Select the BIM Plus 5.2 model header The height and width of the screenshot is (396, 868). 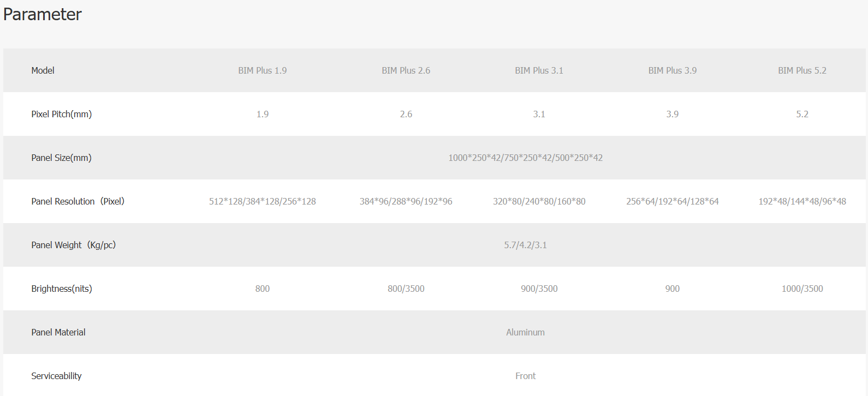(802, 70)
